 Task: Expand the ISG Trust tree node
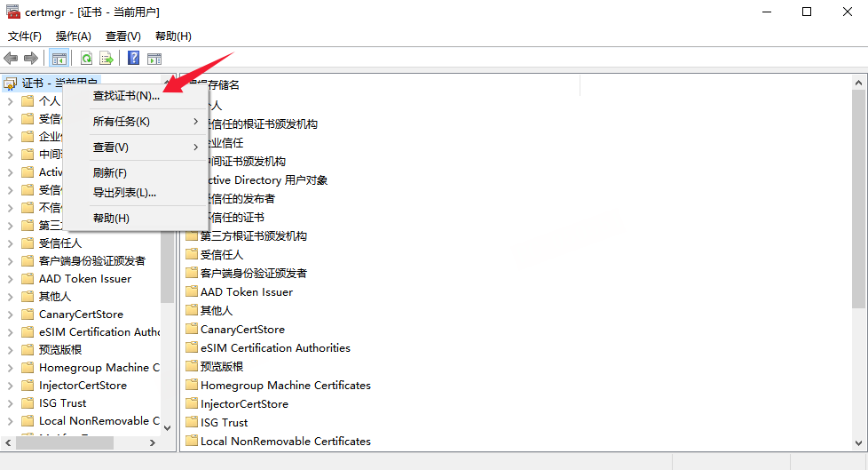click(x=10, y=403)
